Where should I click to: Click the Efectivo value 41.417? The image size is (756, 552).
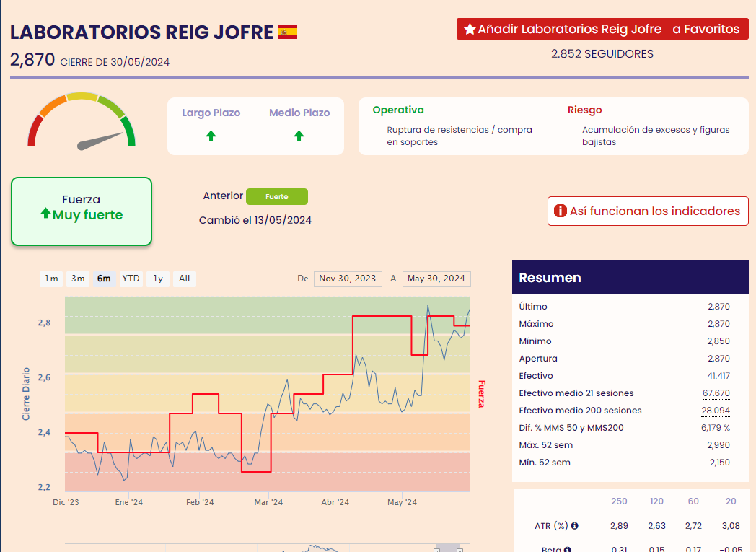tap(718, 375)
